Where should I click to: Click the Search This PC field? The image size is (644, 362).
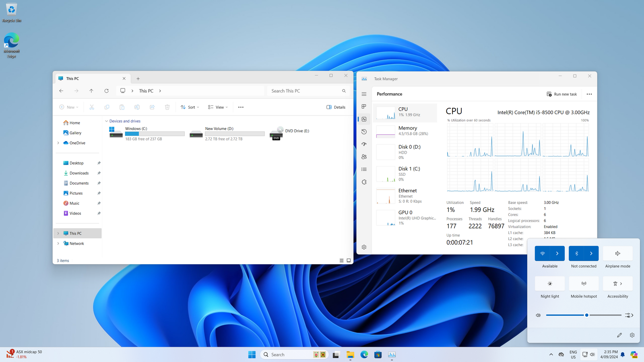coord(304,91)
